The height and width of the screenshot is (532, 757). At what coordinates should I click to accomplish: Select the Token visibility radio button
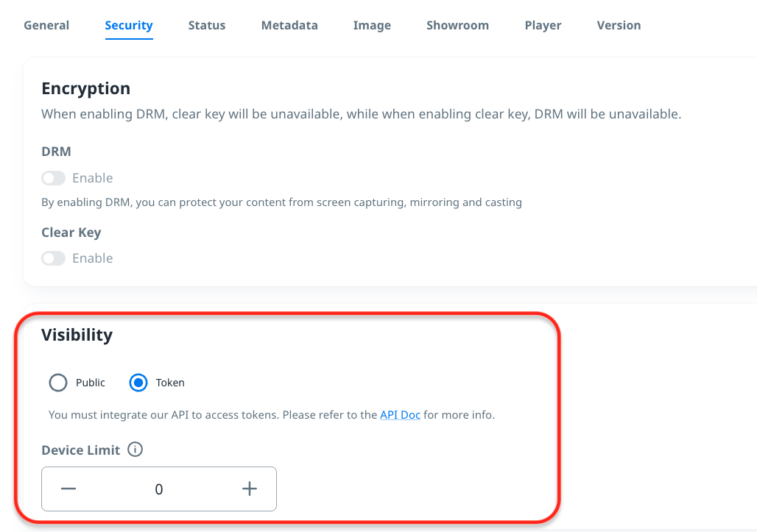point(138,383)
